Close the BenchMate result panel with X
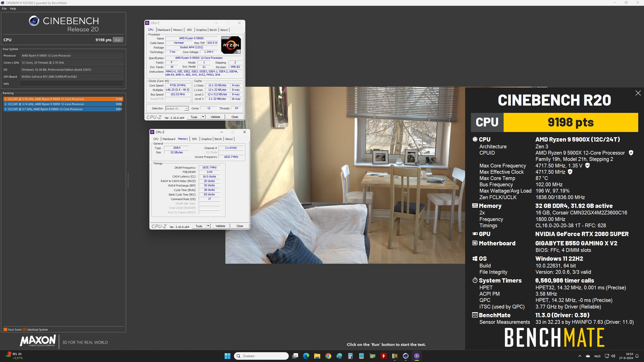The height and width of the screenshot is (362, 644). click(x=638, y=93)
